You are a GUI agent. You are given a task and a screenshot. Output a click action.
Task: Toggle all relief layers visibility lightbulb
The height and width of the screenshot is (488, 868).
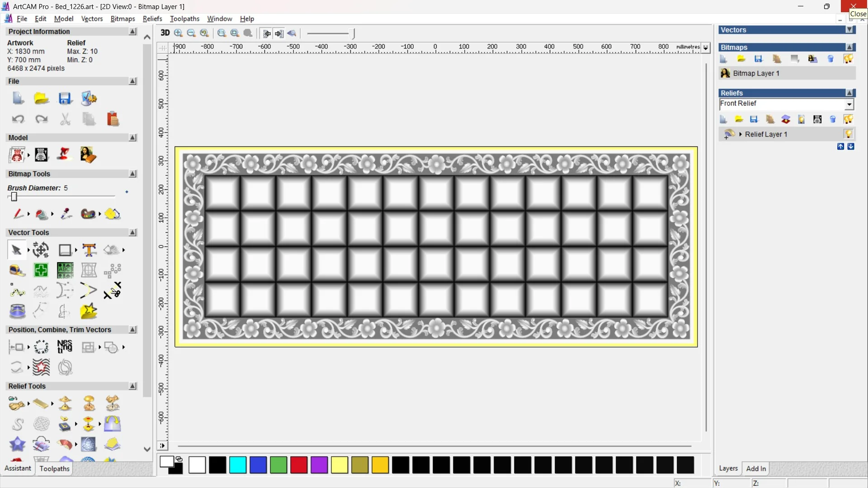848,119
